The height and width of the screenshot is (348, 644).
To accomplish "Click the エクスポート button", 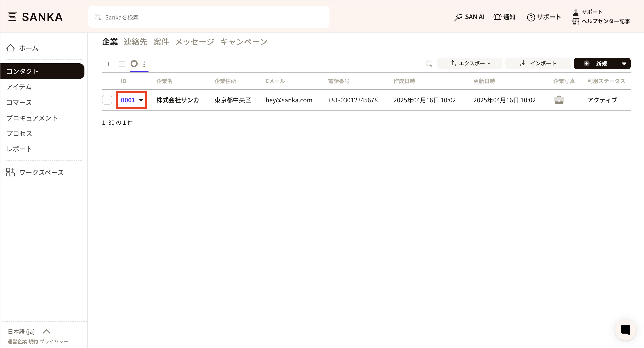I will 469,63.
